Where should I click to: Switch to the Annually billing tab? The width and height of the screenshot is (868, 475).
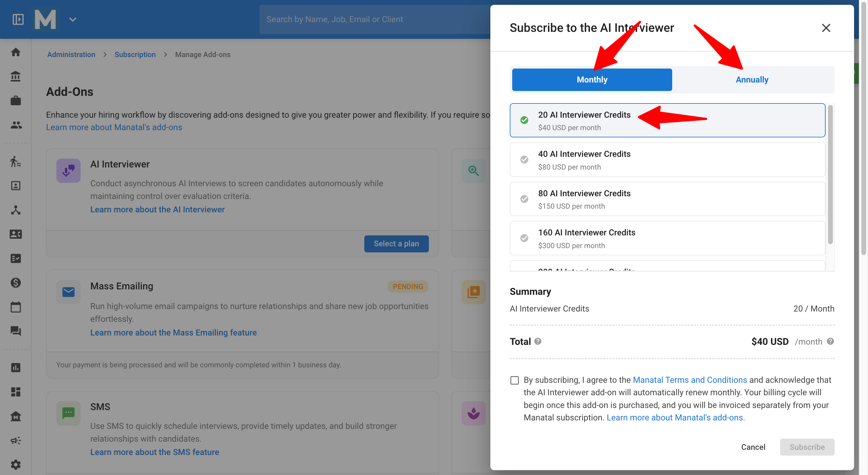[x=752, y=80]
